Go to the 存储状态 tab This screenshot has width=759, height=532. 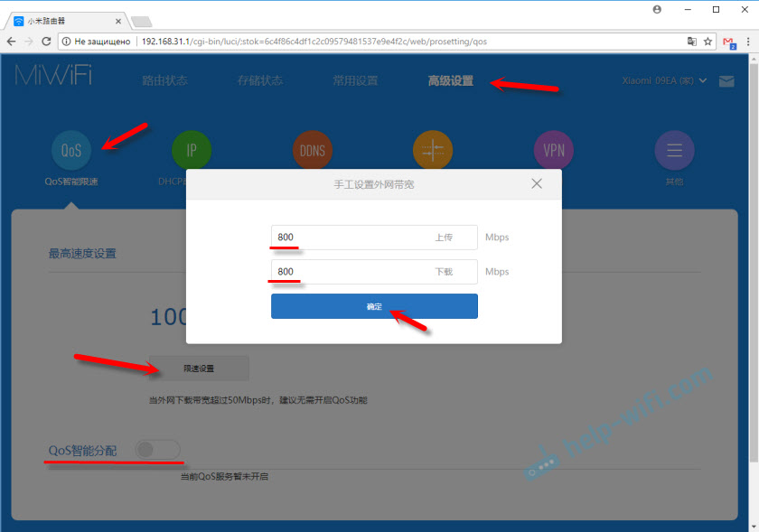pos(260,80)
